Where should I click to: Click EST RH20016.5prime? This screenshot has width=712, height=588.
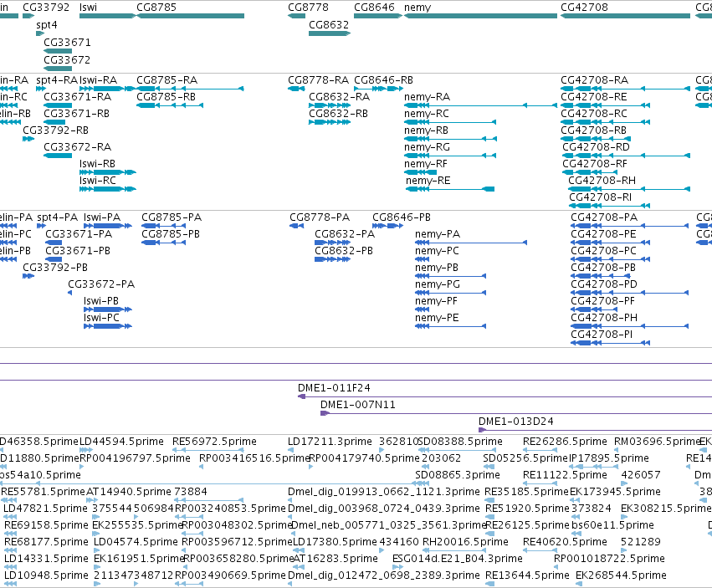465,542
